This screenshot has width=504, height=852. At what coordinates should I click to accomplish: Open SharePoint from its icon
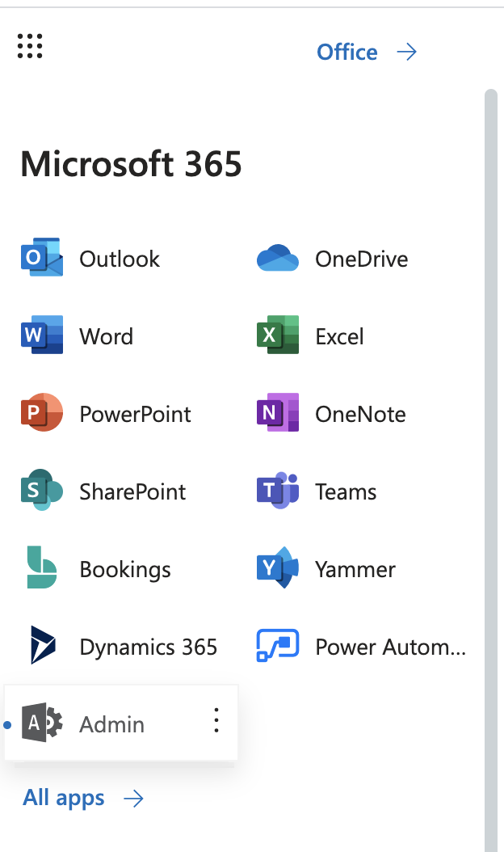pyautogui.click(x=41, y=491)
